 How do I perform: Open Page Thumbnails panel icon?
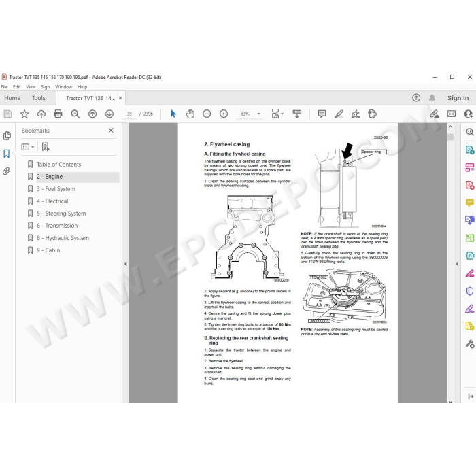pyautogui.click(x=7, y=135)
